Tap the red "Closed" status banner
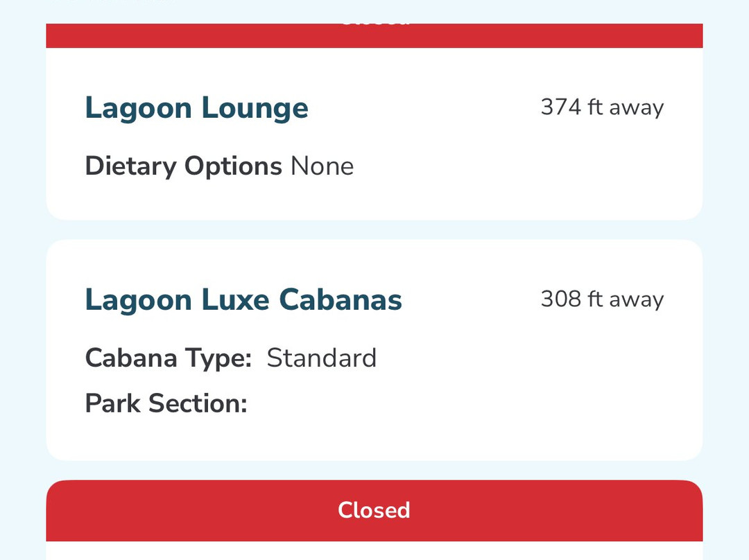The image size is (749, 560). pos(374,510)
